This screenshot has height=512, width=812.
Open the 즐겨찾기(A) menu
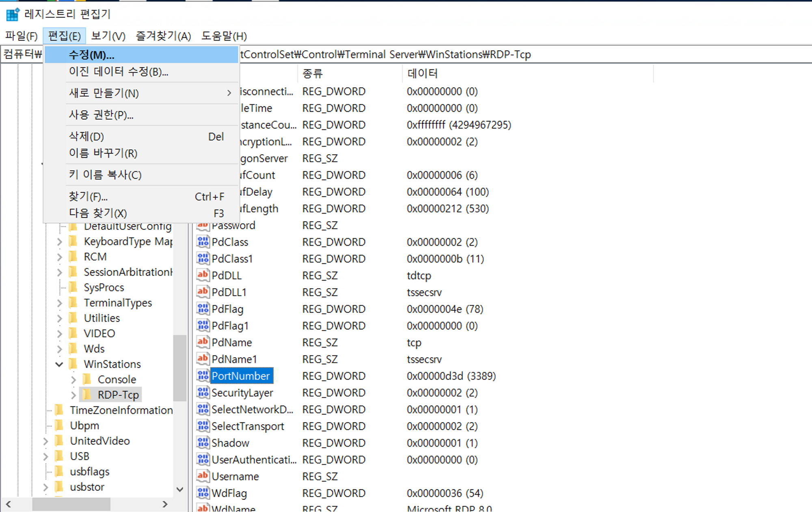(x=163, y=36)
